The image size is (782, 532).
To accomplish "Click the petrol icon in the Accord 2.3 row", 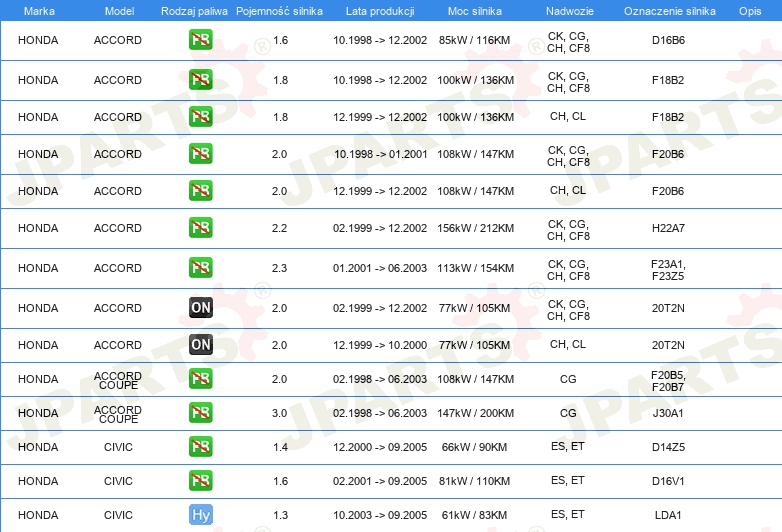I will point(200,268).
